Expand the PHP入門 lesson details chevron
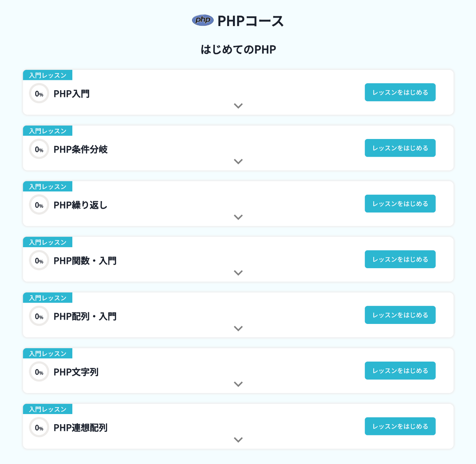 [x=238, y=106]
